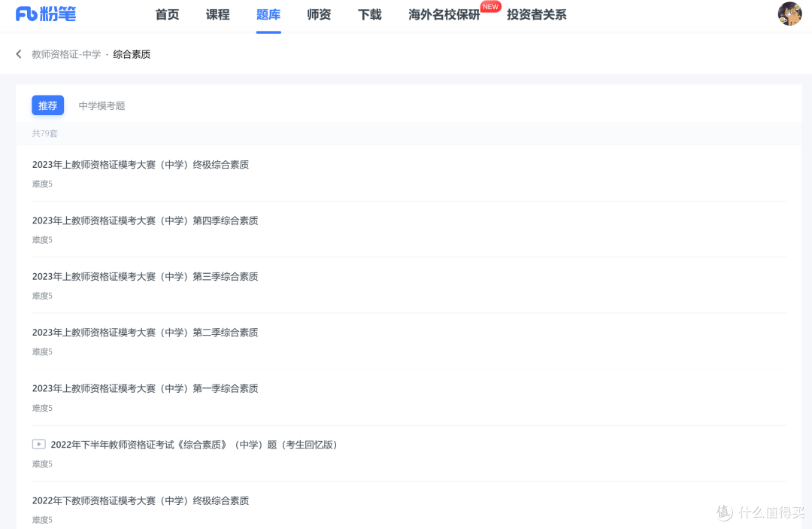Click the 综合素质 breadcrumb text
Screen dimensions: 812x529
tap(132, 54)
